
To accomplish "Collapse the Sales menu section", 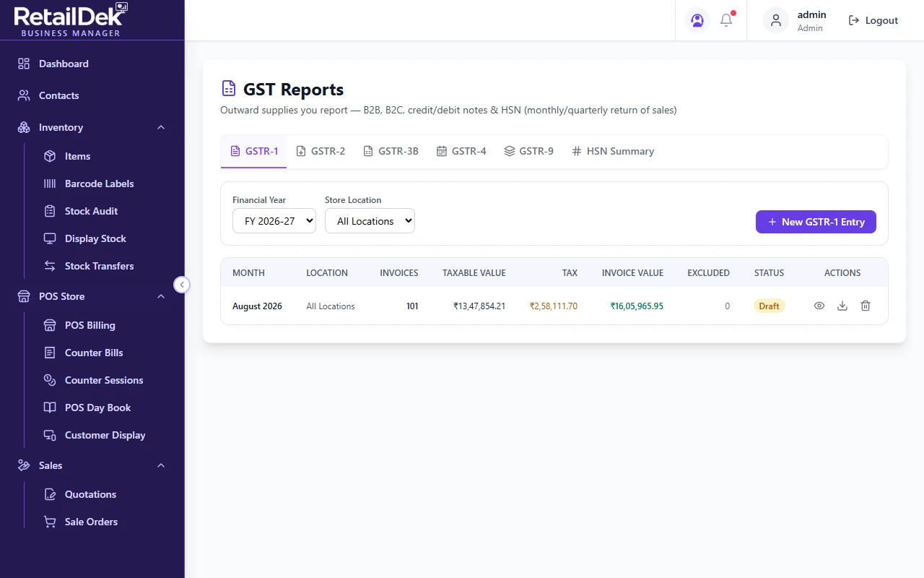I will (161, 465).
